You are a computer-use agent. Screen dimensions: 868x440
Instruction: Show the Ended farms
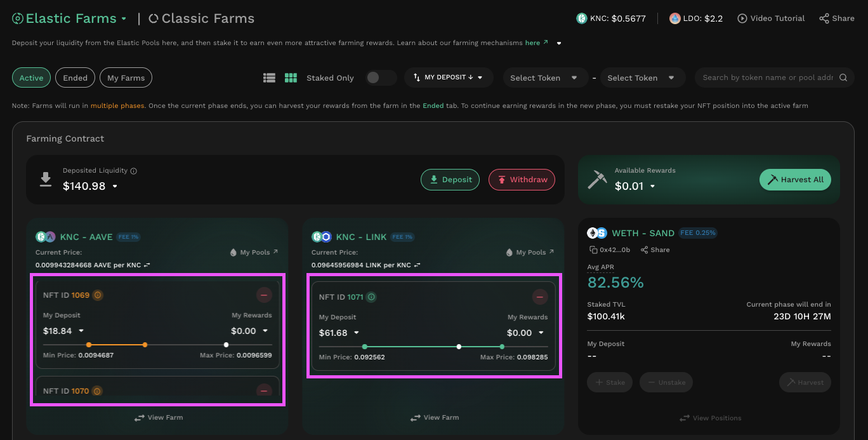[x=75, y=77]
